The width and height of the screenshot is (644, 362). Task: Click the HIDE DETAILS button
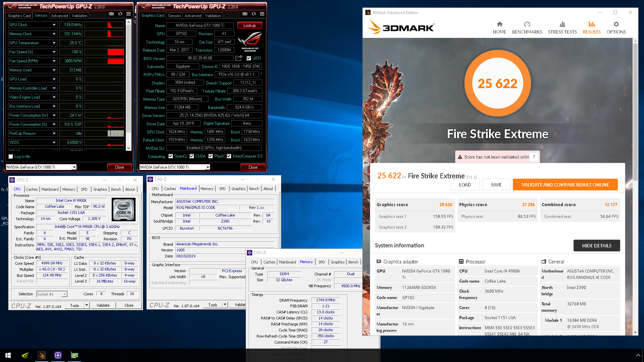click(x=597, y=246)
